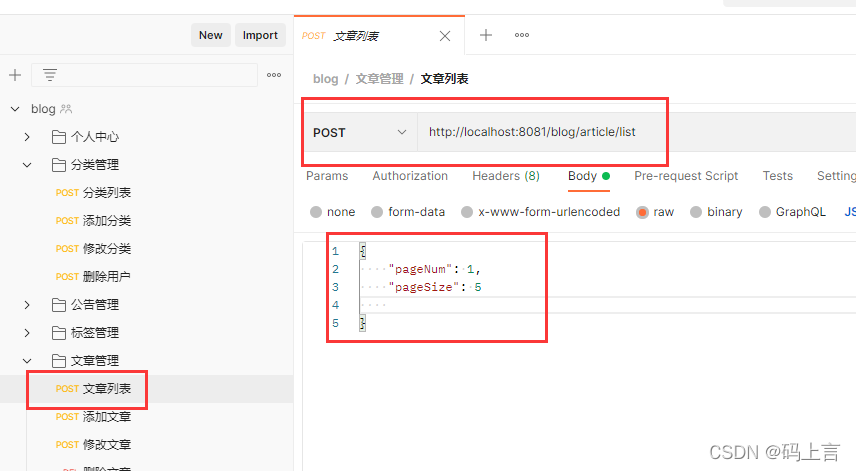
Task: Collapse the 文章管理 folder
Action: (x=27, y=361)
